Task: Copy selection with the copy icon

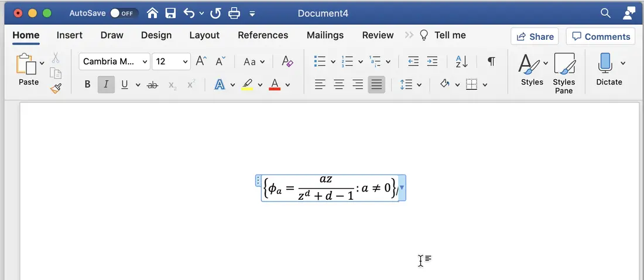Action: click(x=56, y=73)
